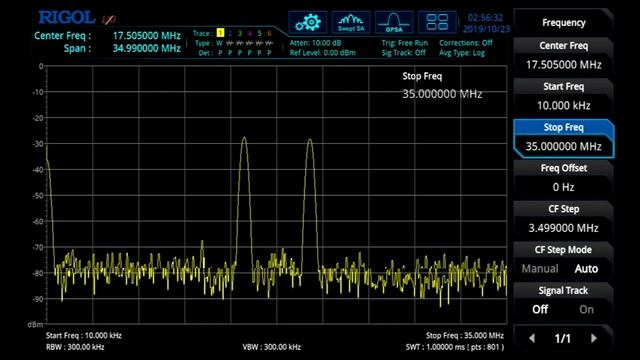Click the 3.499000 MHz CF Step value
This screenshot has width=640, height=360.
click(x=563, y=228)
